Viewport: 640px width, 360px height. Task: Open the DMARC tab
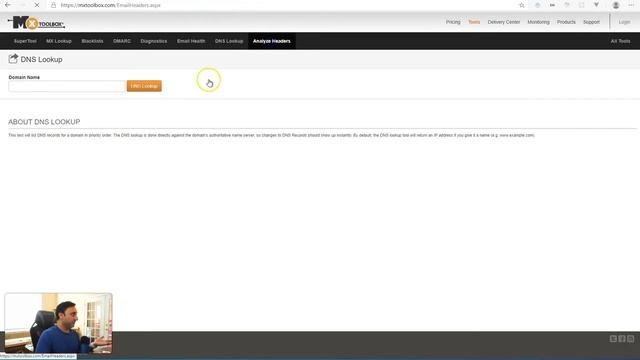(x=122, y=41)
